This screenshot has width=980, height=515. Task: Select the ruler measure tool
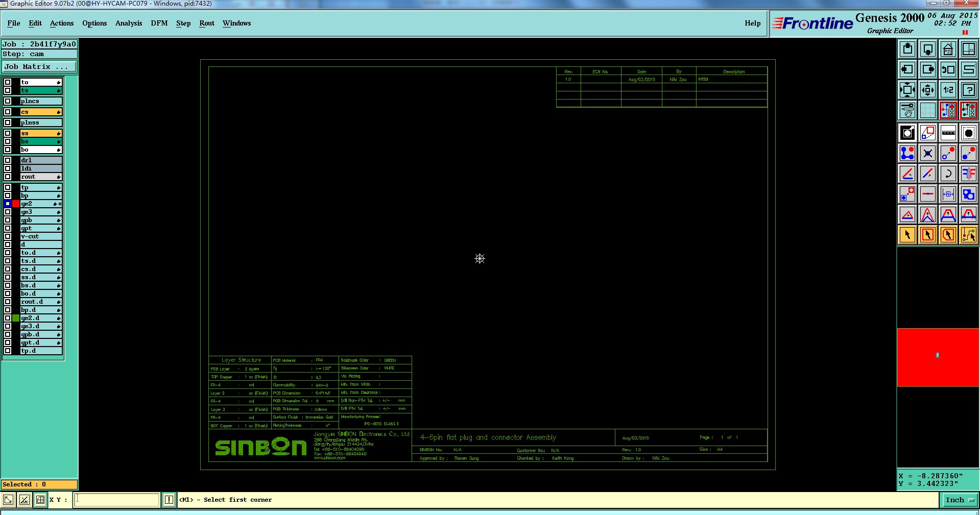click(x=948, y=133)
